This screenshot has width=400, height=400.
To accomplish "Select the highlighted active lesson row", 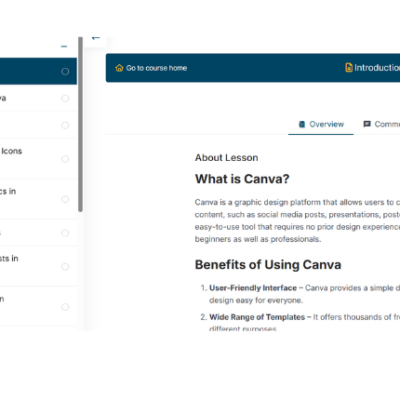I will [x=38, y=71].
